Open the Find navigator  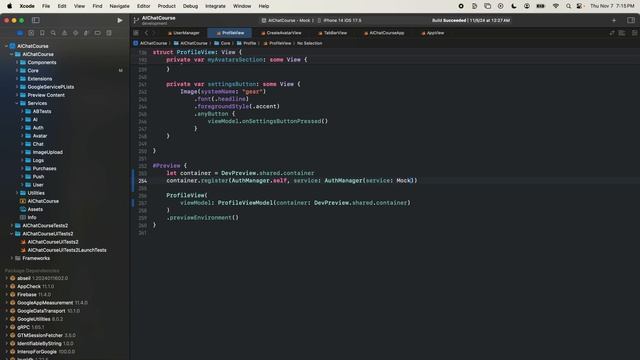(x=53, y=33)
